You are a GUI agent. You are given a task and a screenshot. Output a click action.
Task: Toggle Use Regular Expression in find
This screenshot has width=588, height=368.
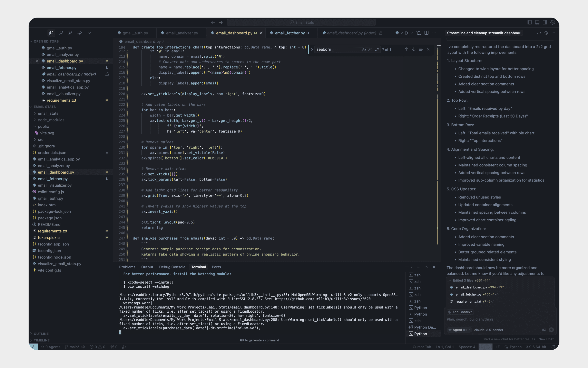coord(377,49)
